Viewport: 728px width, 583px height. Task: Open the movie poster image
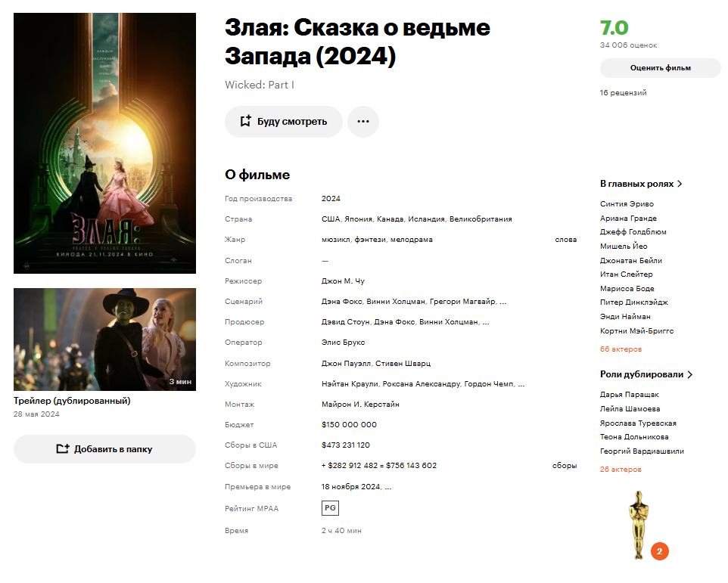coord(105,144)
